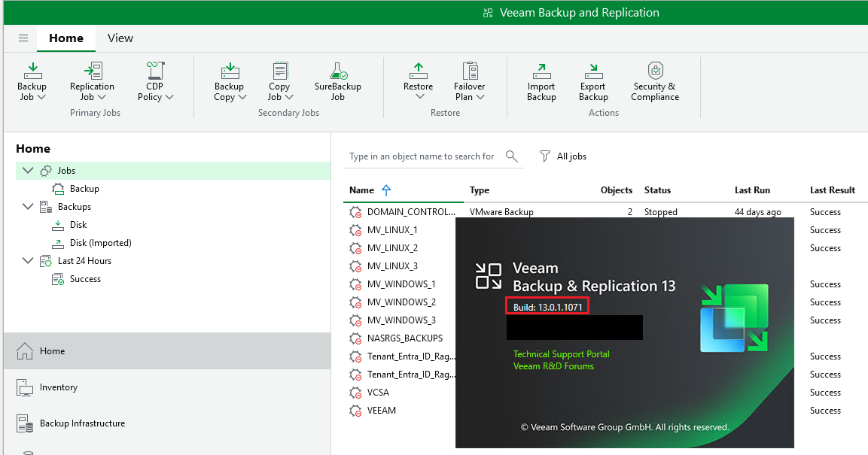
Task: Collapse the Jobs node in the tree
Action: 28,170
